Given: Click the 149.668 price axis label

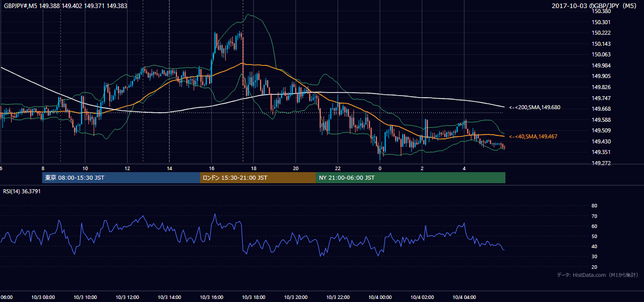Looking at the screenshot, I should coord(601,109).
